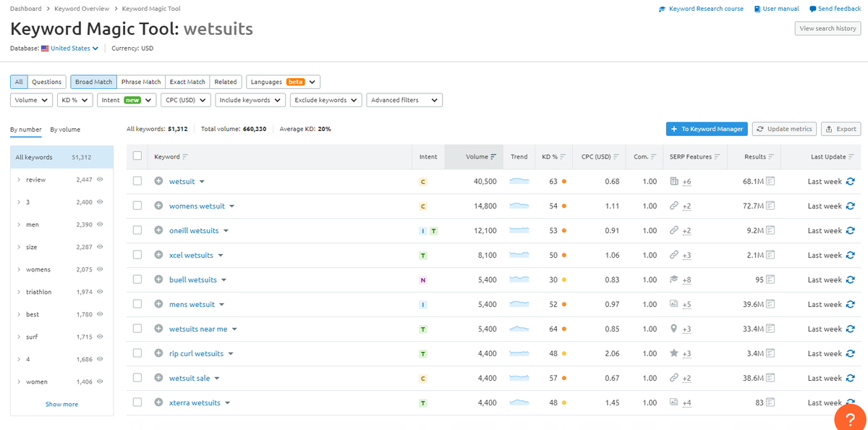Click refresh icon in xterra wetsuits row
Image resolution: width=868 pixels, height=430 pixels.
pyautogui.click(x=851, y=403)
